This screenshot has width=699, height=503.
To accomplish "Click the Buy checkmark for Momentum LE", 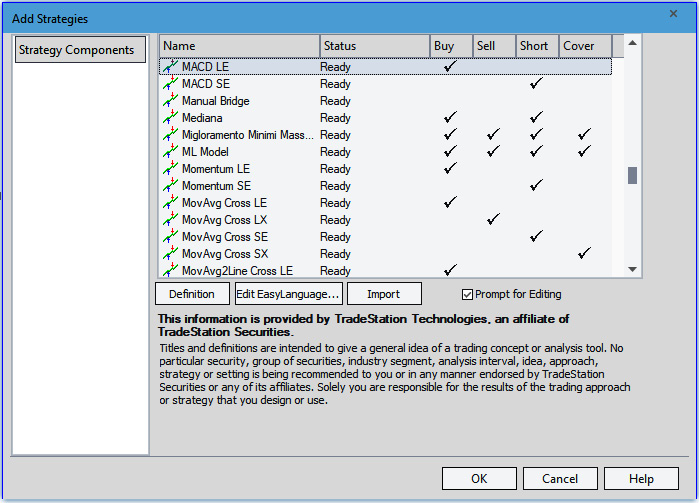I will (x=450, y=168).
